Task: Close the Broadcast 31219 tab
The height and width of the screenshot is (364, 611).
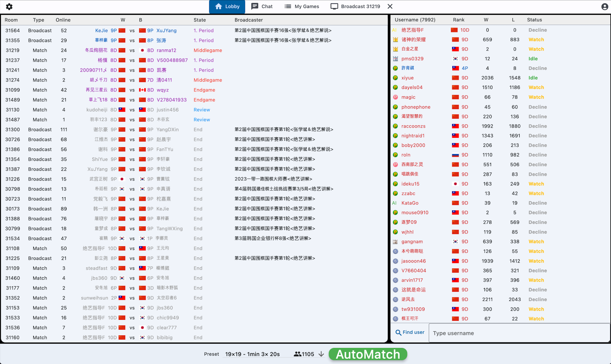Action: click(390, 6)
